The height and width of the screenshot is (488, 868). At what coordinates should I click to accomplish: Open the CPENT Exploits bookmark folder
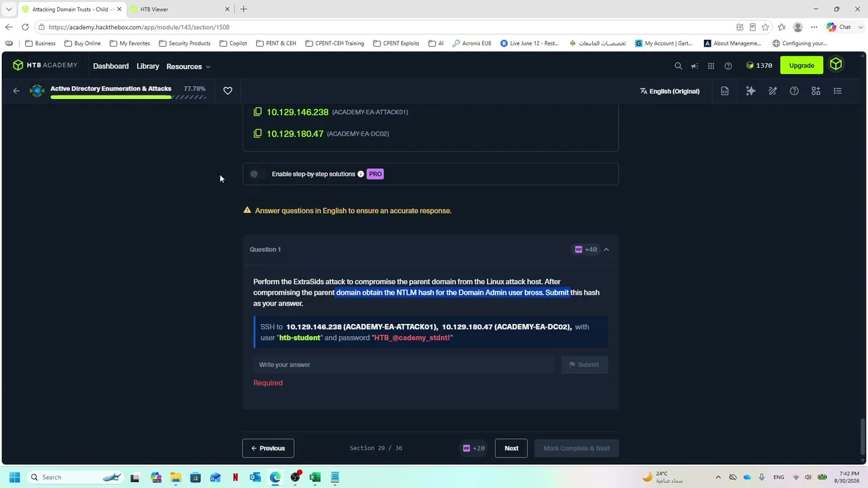tap(396, 43)
